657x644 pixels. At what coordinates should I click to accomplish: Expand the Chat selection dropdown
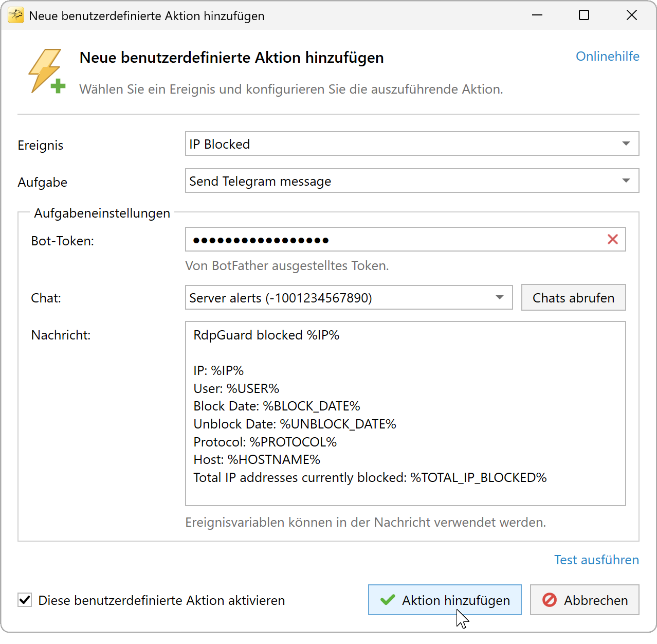click(x=349, y=297)
